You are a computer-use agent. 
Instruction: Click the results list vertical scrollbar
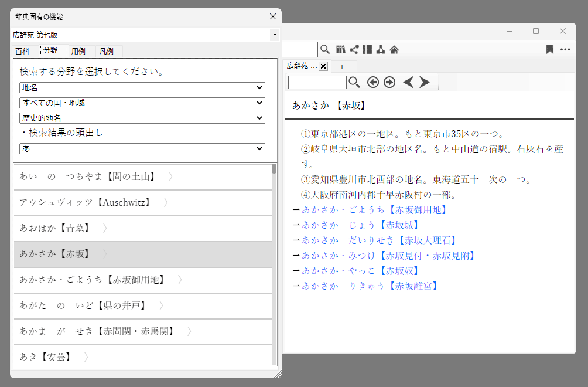(x=274, y=264)
